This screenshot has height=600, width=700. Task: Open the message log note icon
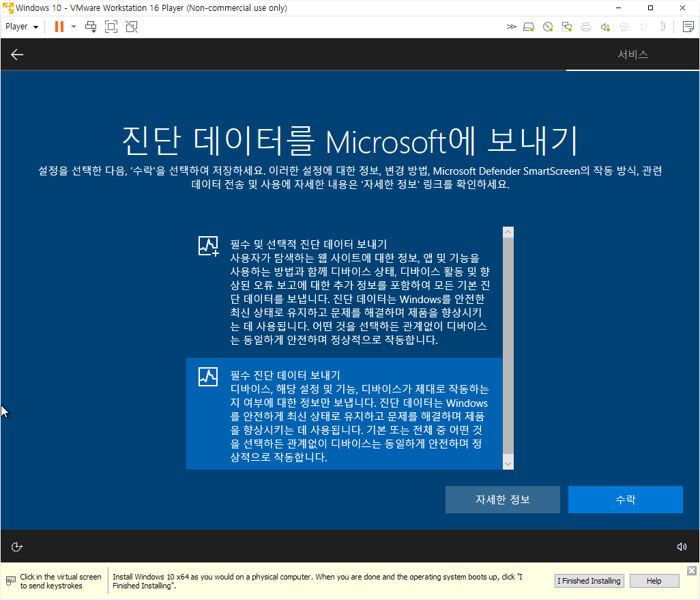click(688, 27)
